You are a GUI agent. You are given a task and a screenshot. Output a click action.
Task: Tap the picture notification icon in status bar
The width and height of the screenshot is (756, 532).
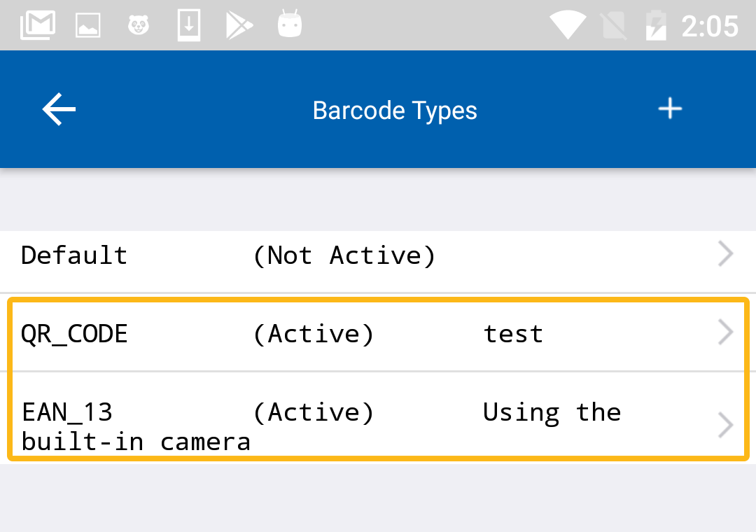coord(88,26)
